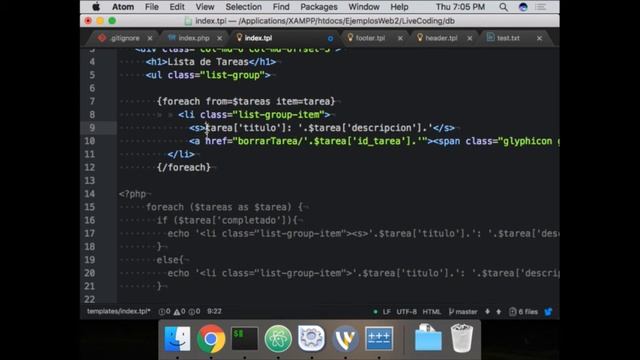This screenshot has height=360, width=640.
Task: Click the file icon in window title
Action: point(188,21)
